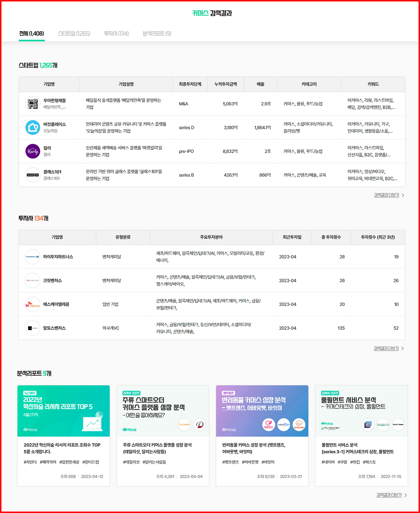Click the 크릿벤처스 logo
Screen dimensions: 420x513
tap(32, 281)
